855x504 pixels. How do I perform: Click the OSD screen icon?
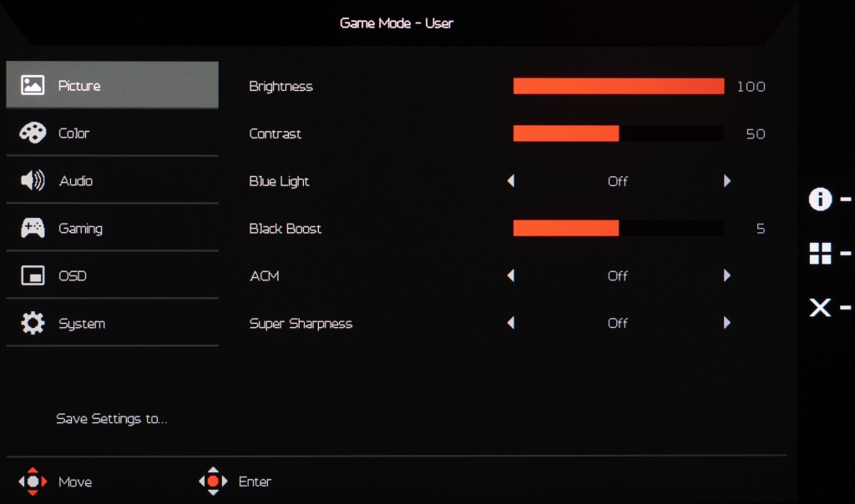click(33, 276)
